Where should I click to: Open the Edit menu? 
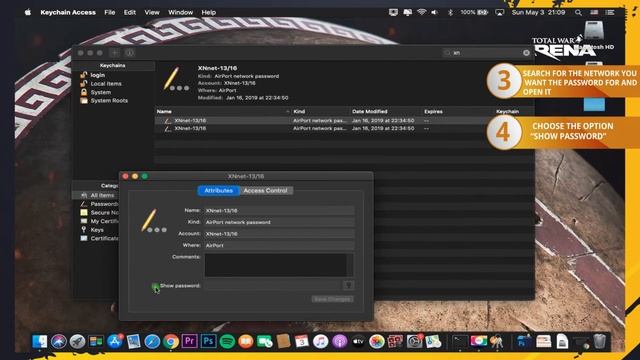pos(130,12)
